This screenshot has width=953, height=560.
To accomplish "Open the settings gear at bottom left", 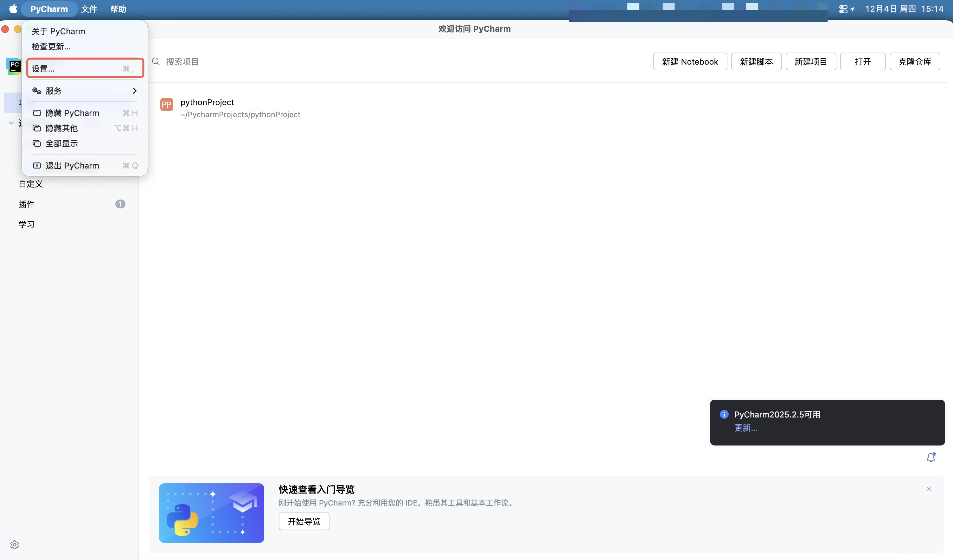I will pyautogui.click(x=14, y=544).
